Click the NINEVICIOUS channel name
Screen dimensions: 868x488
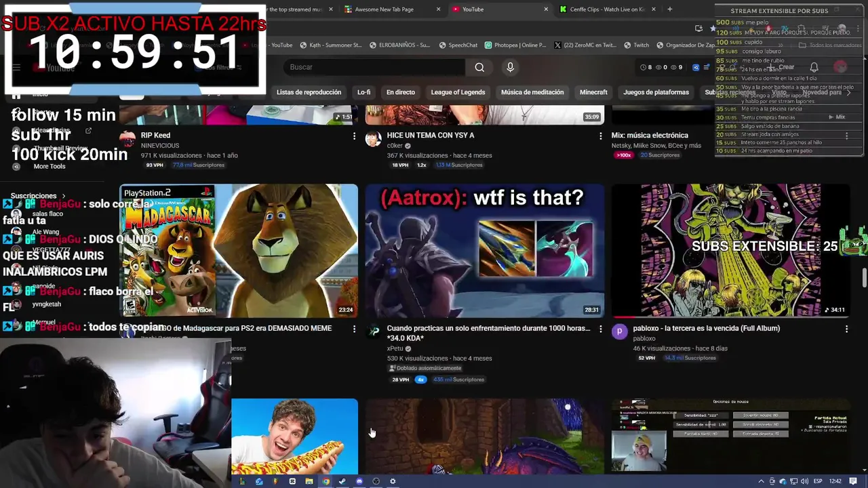pyautogui.click(x=160, y=146)
